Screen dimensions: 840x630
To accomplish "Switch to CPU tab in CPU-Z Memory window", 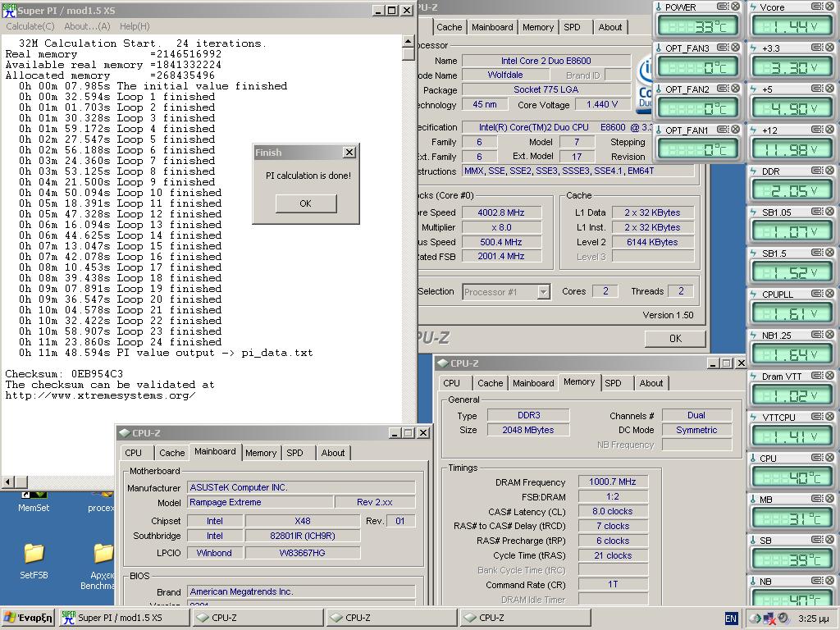I will point(452,383).
